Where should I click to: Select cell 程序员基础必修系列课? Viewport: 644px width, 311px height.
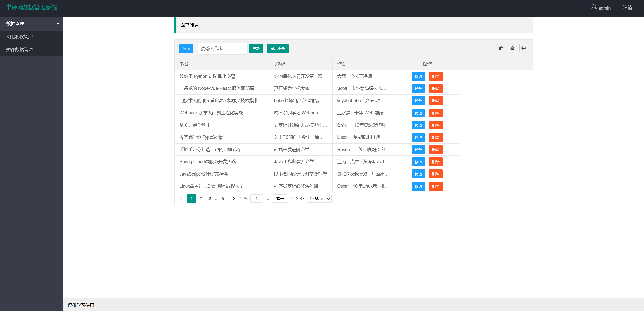point(301,186)
